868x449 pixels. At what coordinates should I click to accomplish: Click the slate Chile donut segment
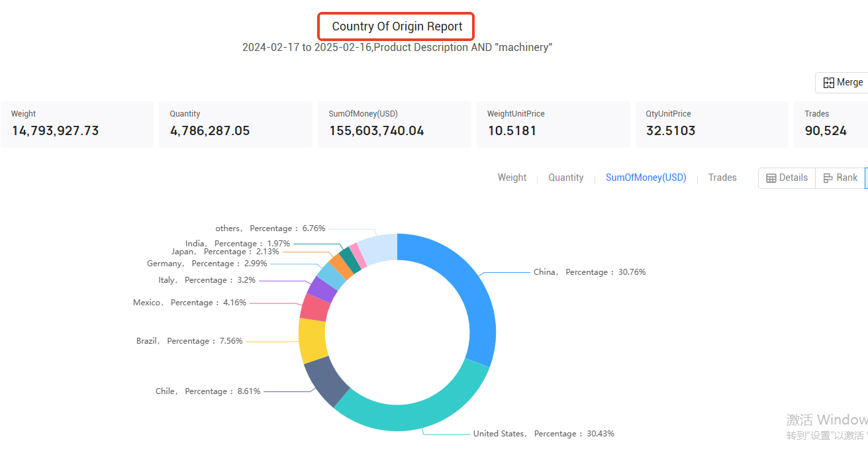click(x=326, y=381)
